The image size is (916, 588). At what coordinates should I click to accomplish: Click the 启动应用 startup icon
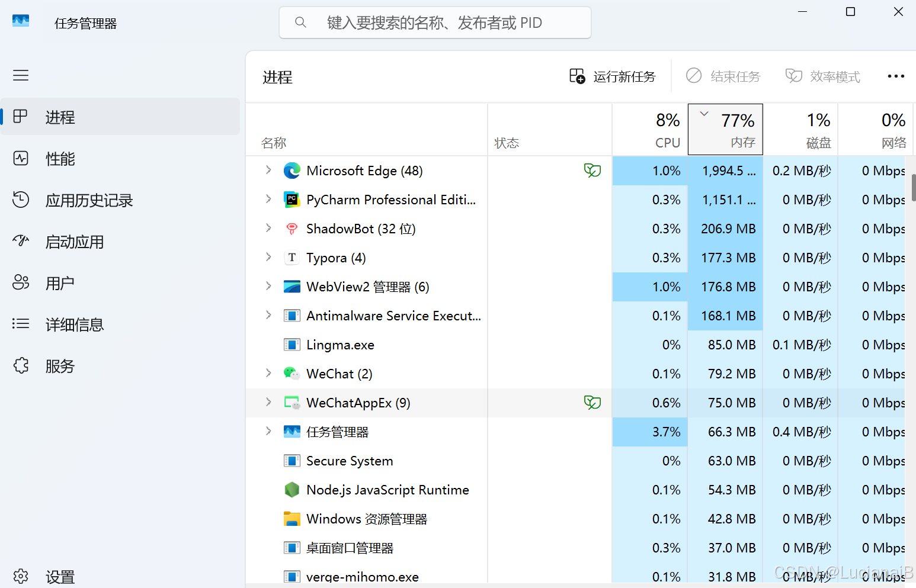coord(21,241)
